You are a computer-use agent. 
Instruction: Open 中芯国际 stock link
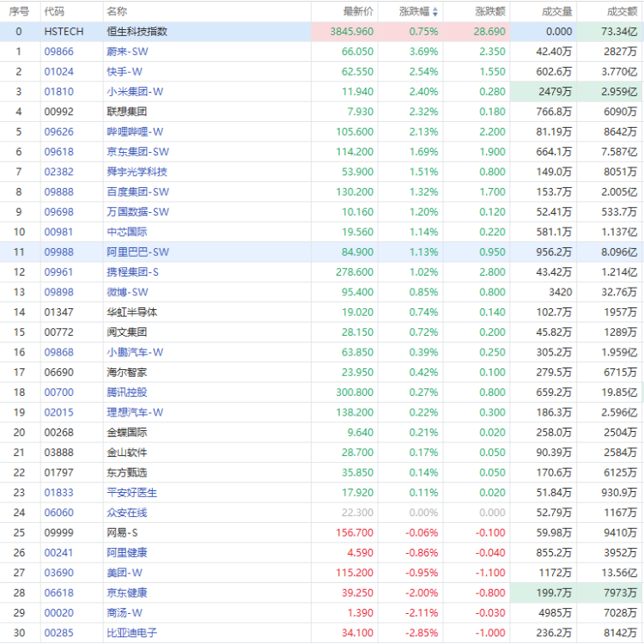click(x=126, y=232)
